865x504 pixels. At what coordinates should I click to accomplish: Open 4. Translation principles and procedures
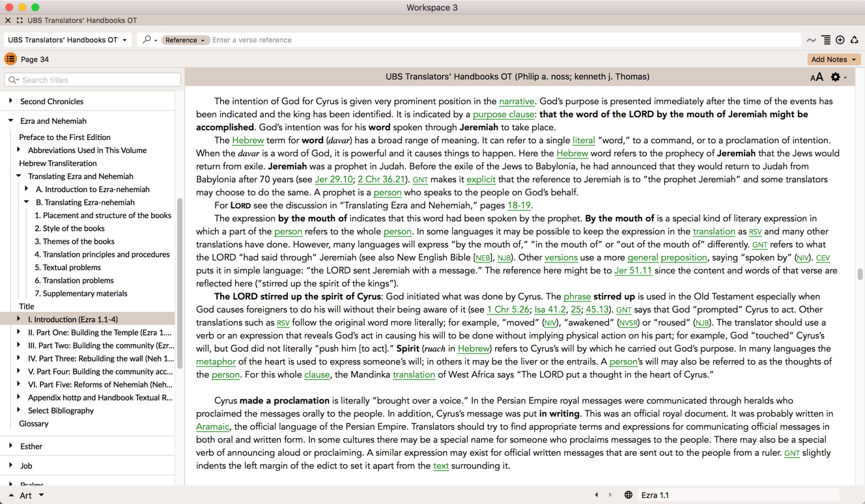[x=102, y=255]
